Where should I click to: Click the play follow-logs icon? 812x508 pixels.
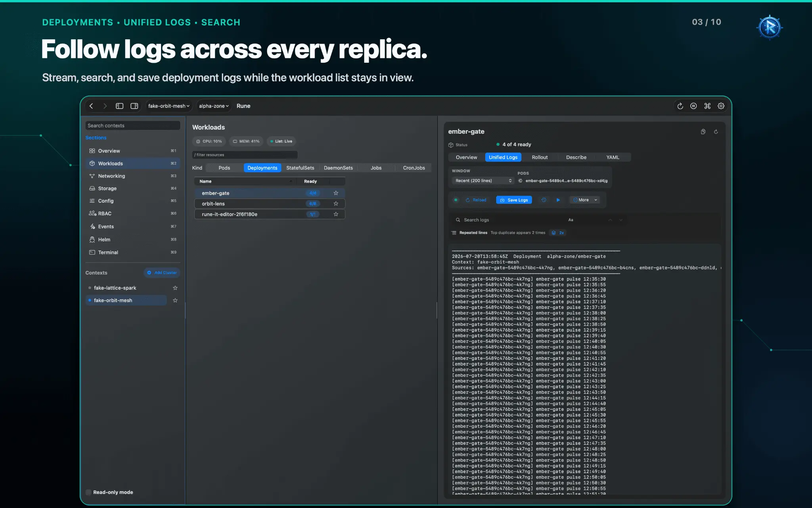[x=558, y=200]
